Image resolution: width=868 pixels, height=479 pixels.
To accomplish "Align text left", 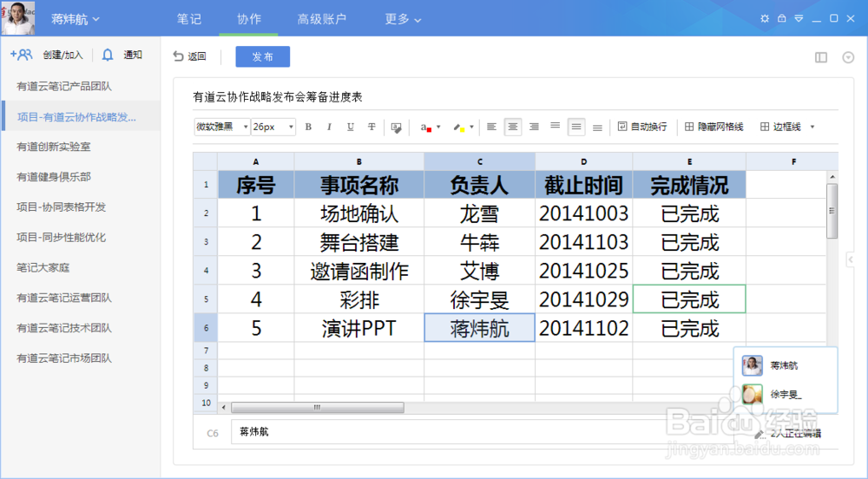I will click(x=491, y=127).
